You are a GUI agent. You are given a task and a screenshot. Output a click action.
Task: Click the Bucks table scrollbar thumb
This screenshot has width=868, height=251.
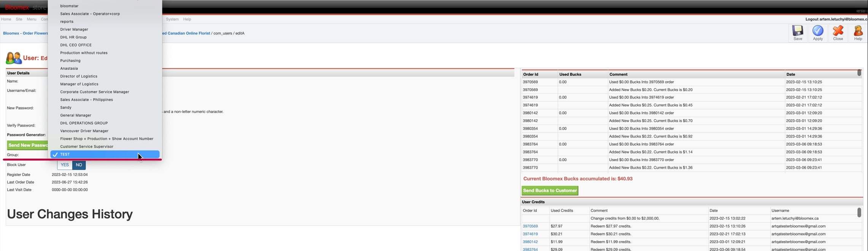859,73
